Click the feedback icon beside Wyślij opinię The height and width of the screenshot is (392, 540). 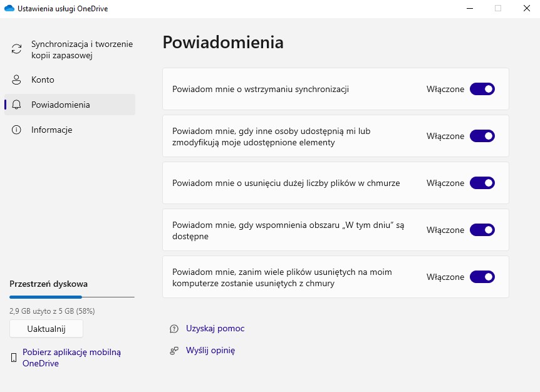pyautogui.click(x=173, y=351)
